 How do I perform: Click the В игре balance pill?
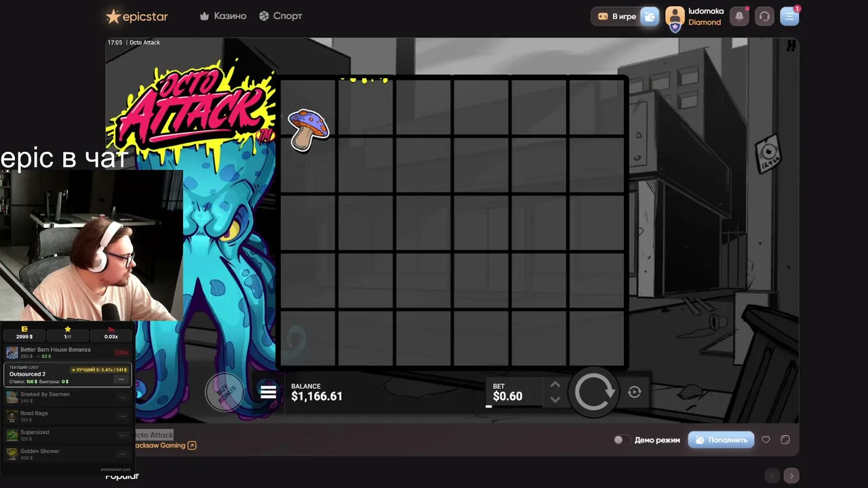616,16
